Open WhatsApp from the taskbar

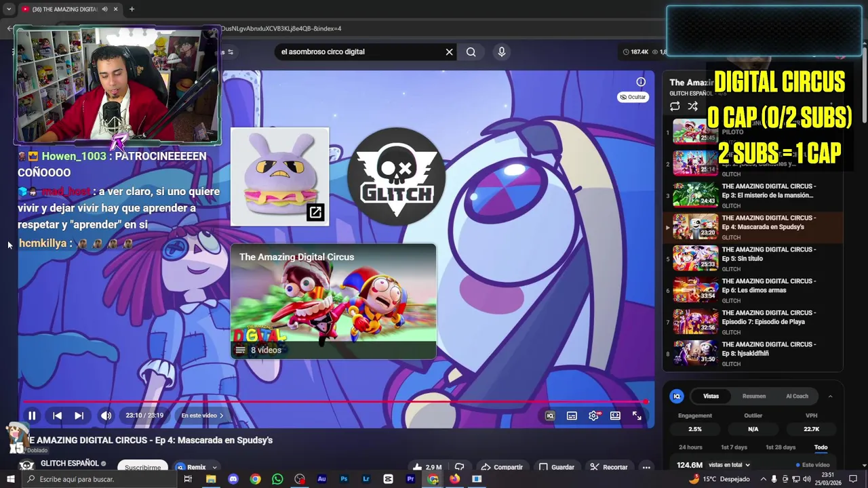pos(277,479)
